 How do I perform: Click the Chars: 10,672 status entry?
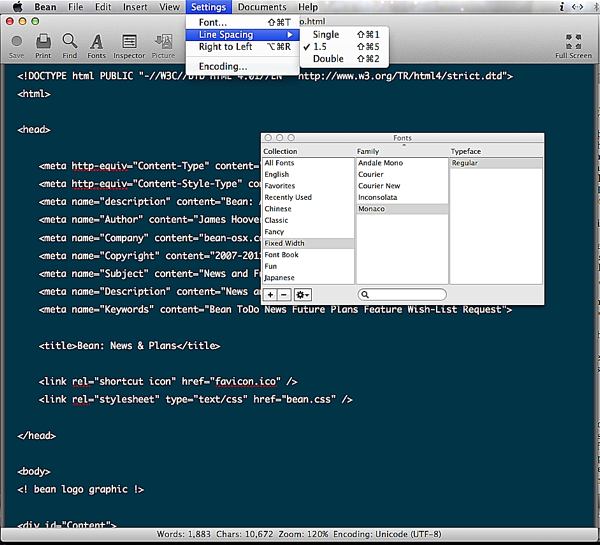(245, 534)
